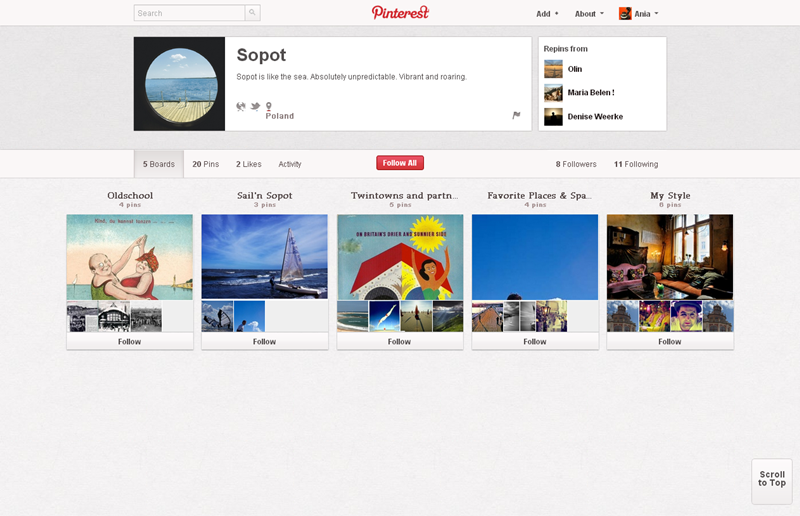Click Ania's user avatar in header

click(x=625, y=14)
